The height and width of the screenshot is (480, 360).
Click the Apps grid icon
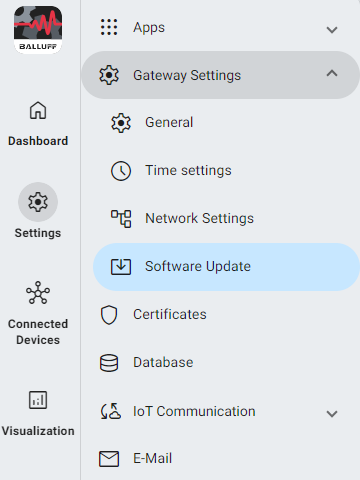[x=109, y=27]
